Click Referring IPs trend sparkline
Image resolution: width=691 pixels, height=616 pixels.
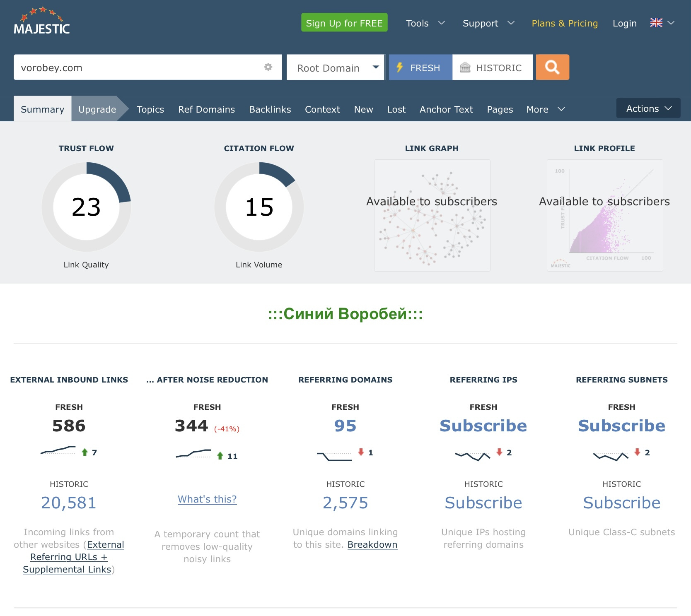473,456
